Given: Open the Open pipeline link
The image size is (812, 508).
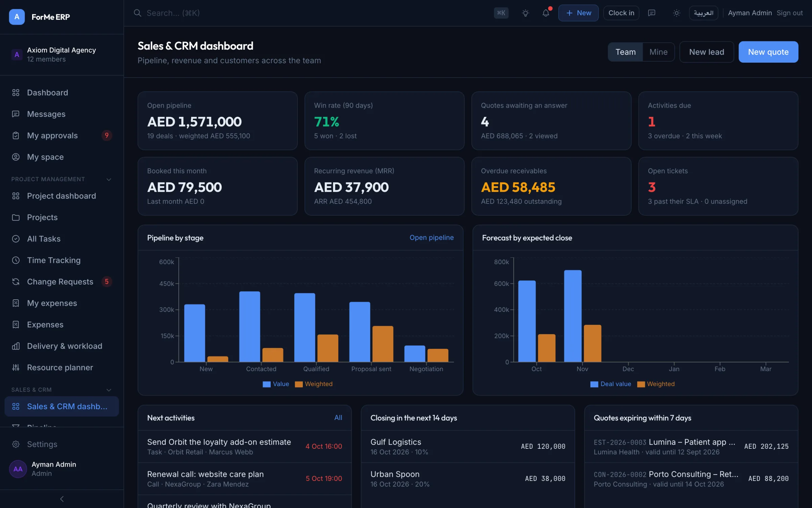Looking at the screenshot, I should click(x=431, y=237).
